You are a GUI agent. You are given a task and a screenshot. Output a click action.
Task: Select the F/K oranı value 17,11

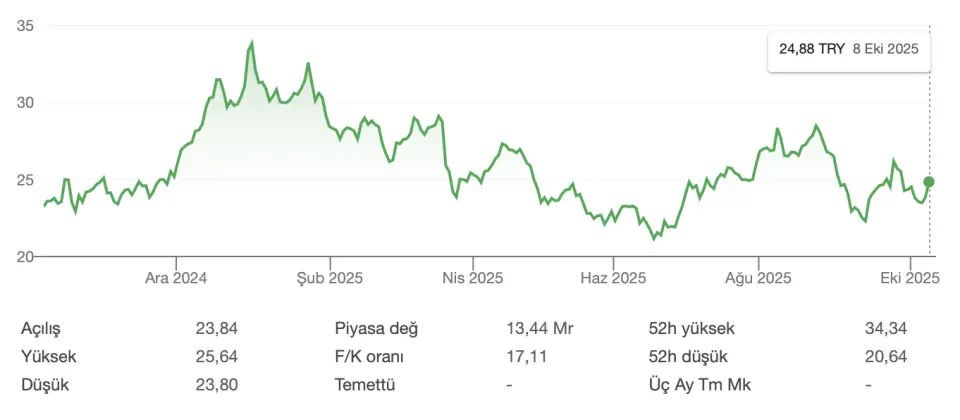pos(527,356)
